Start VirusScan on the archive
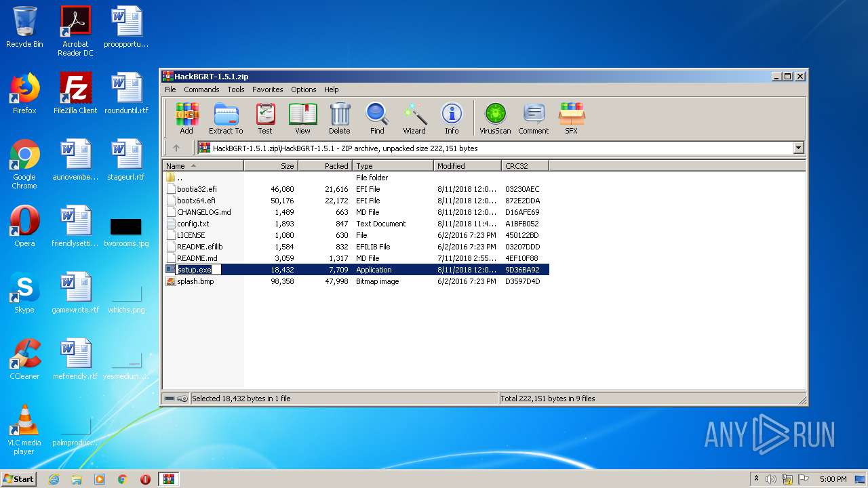The image size is (868, 488). [x=495, y=119]
